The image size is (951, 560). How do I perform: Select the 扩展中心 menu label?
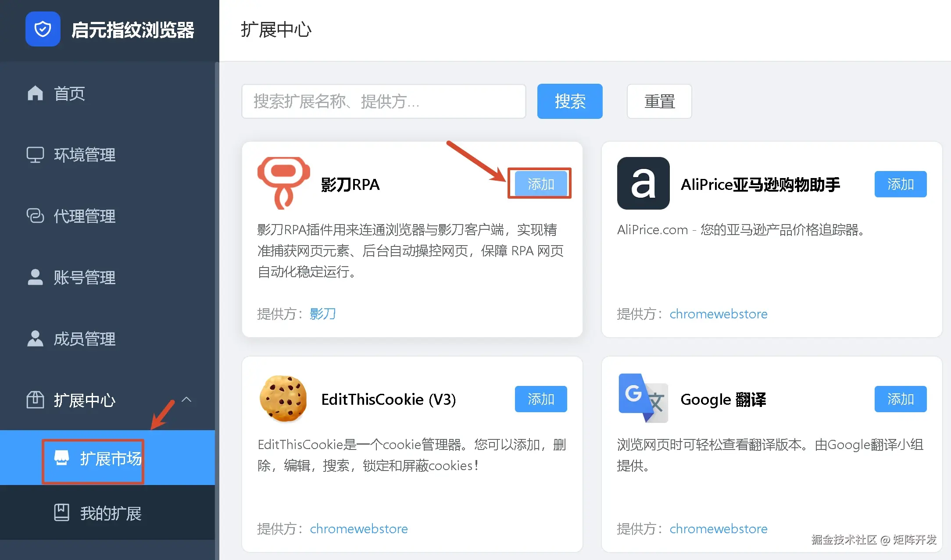click(x=85, y=400)
